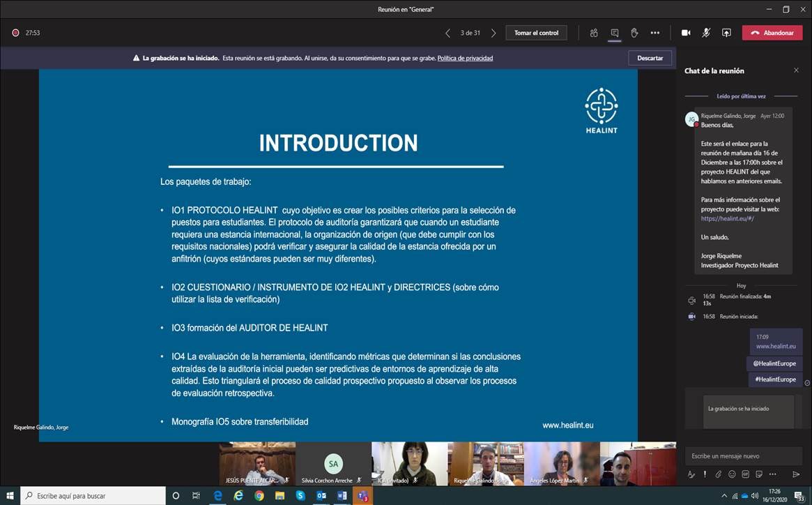The image size is (812, 505).
Task: Click the Windows taskbar search box
Action: pyautogui.click(x=93, y=496)
